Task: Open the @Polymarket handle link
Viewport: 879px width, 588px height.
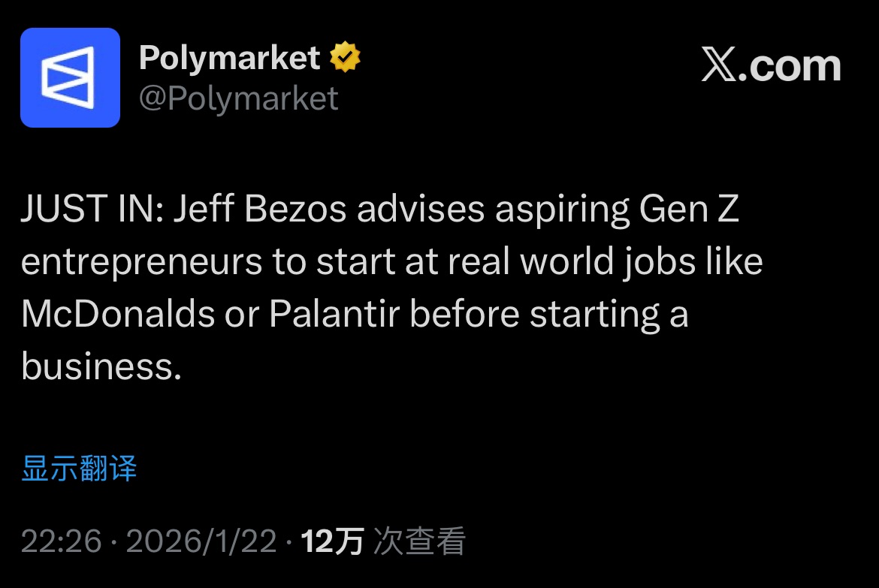Action: (x=239, y=99)
